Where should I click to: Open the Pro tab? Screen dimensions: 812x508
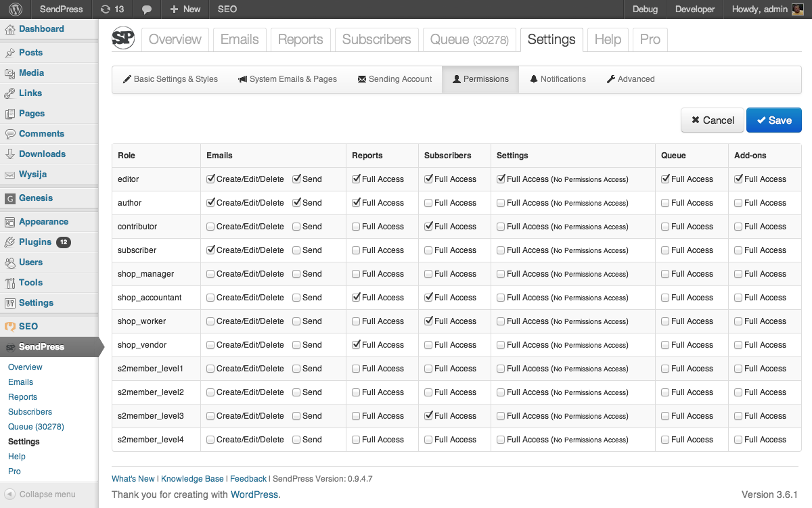tap(650, 39)
